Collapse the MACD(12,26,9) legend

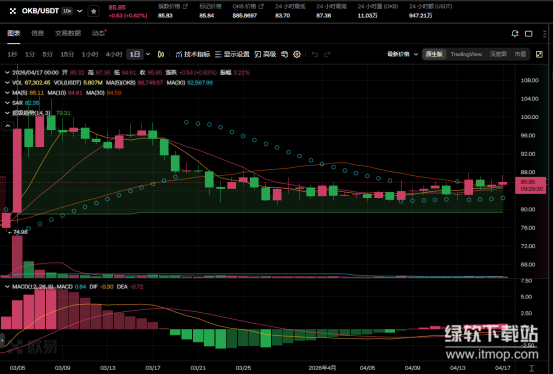[7, 287]
